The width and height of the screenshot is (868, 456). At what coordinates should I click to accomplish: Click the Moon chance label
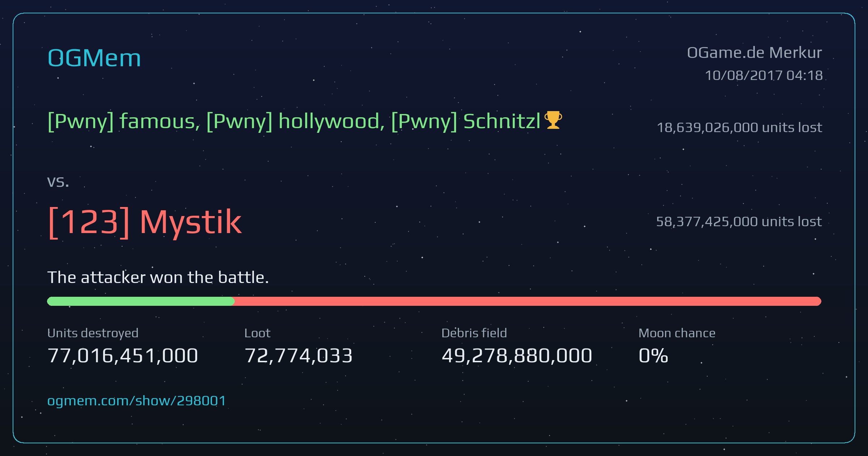point(677,333)
